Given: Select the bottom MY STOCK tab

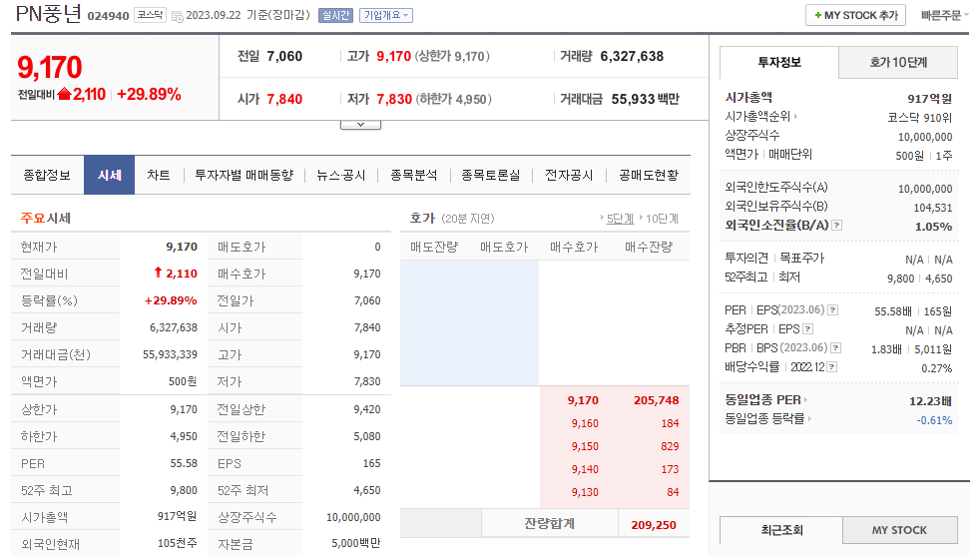Looking at the screenshot, I should [899, 530].
